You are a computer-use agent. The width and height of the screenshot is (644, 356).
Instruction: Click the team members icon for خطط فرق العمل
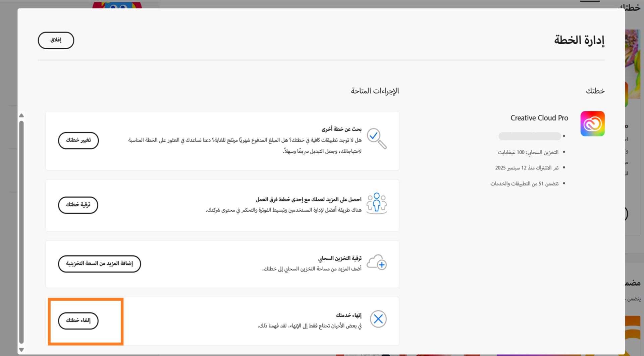[x=377, y=203]
